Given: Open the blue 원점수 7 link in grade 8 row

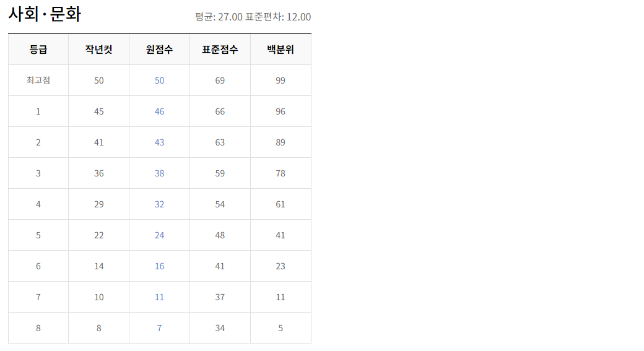Looking at the screenshot, I should pyautogui.click(x=159, y=329).
